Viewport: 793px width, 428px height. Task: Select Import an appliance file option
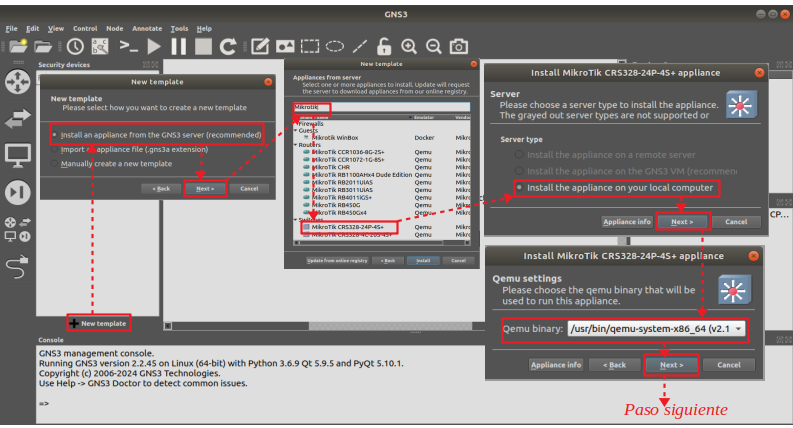click(x=130, y=149)
